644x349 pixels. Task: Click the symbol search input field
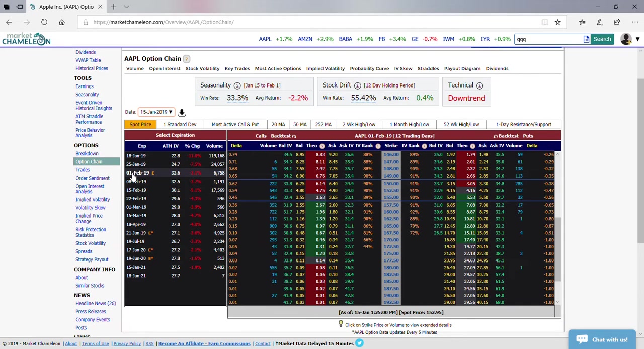[x=548, y=39]
